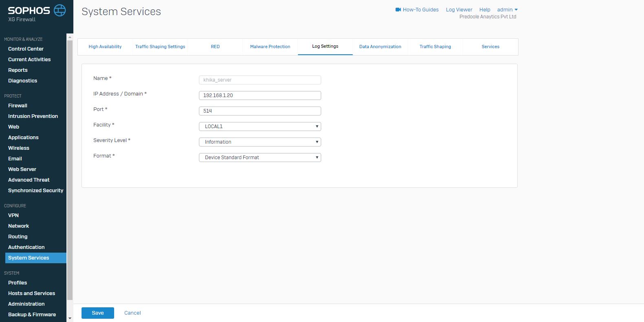Open the Severity Level Information dropdown
This screenshot has height=322, width=644.
tap(260, 142)
